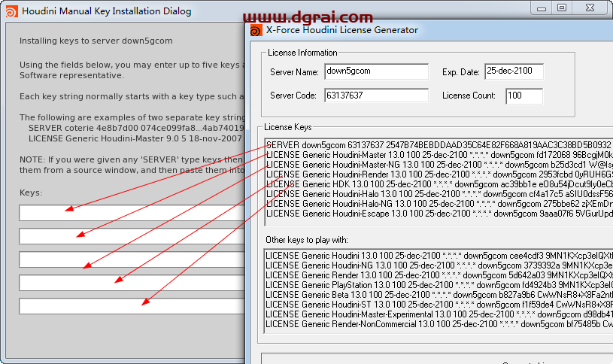Maximize the Houdini Manual Key Installation Dialog
This screenshot has height=364, width=613.
click(x=562, y=8)
